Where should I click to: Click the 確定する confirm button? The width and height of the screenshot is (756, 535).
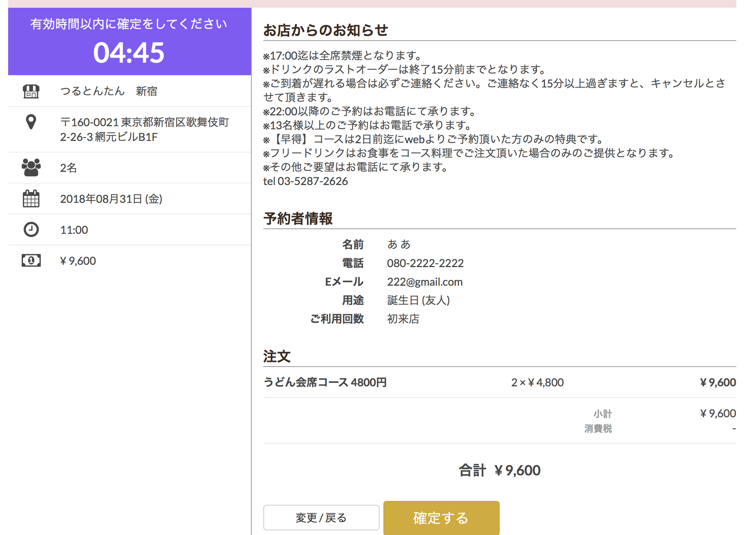click(x=441, y=518)
